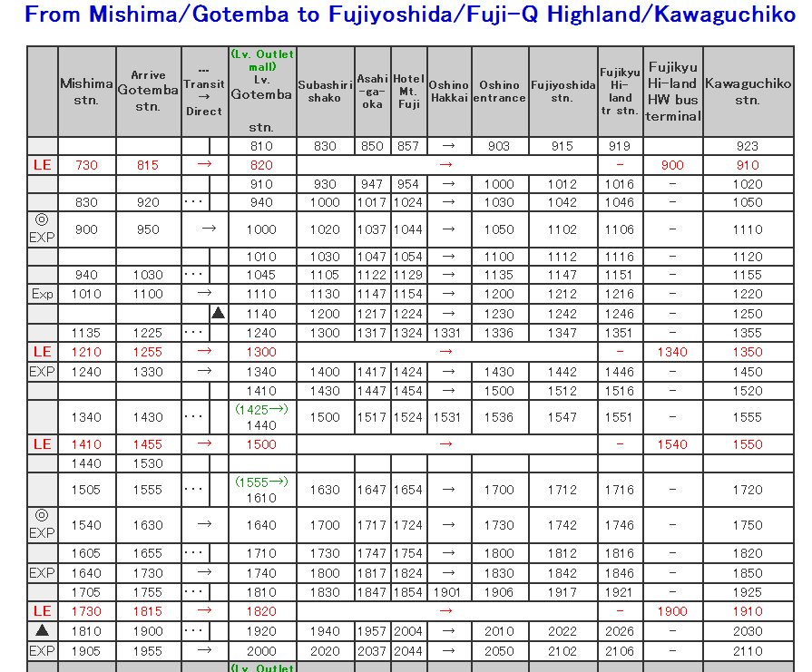Screen dimensions: 812x672
Task: Select the '1531' Oshino Hakkai time
Action: click(x=447, y=417)
